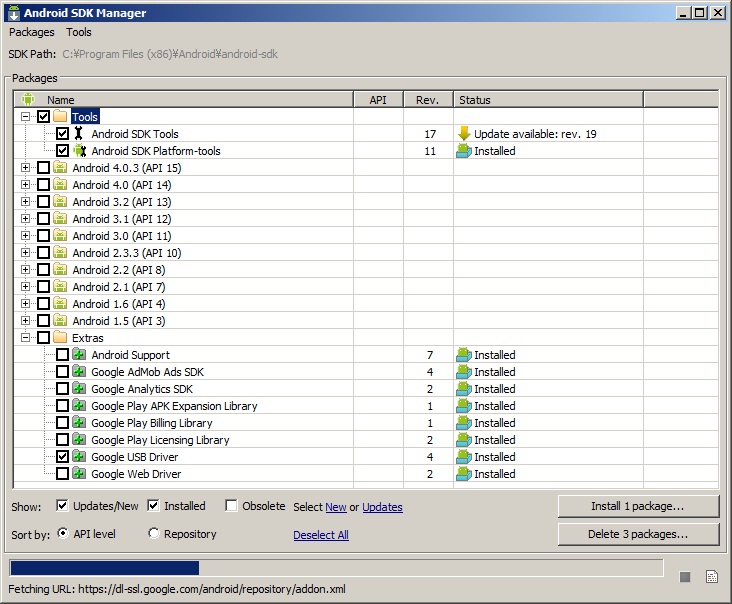This screenshot has height=604, width=732.
Task: Click the SDK Path field
Action: coord(170,54)
